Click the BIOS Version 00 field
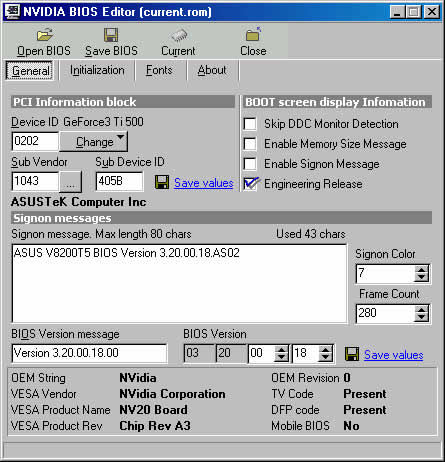Viewport: 445px width, 462px height. tap(262, 354)
